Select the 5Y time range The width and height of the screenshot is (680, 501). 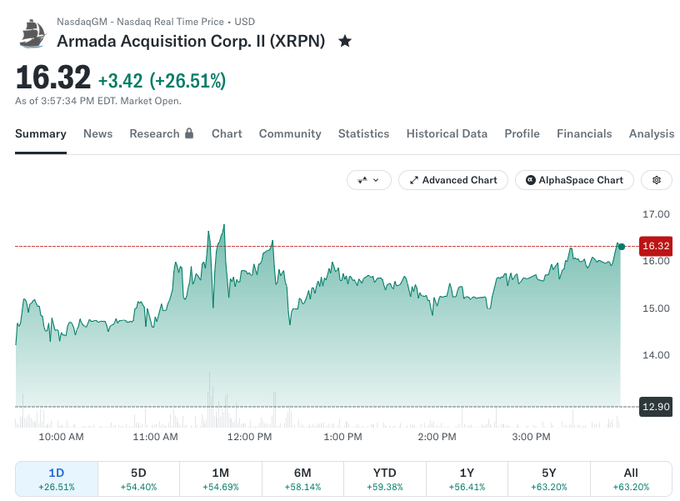click(x=549, y=479)
